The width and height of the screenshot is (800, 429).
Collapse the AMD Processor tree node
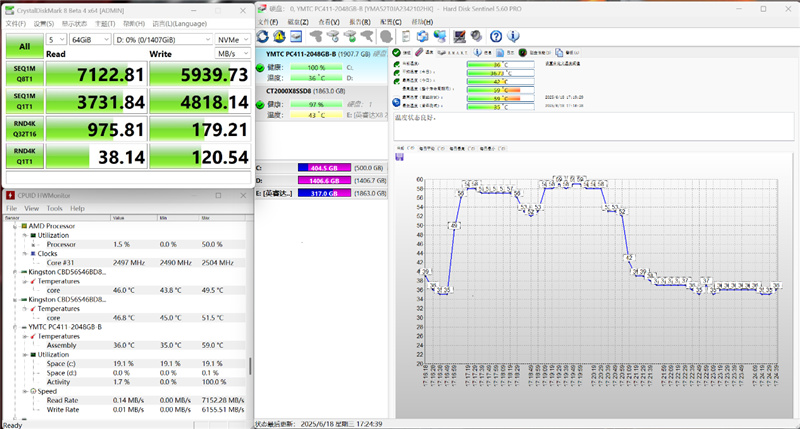click(15, 226)
